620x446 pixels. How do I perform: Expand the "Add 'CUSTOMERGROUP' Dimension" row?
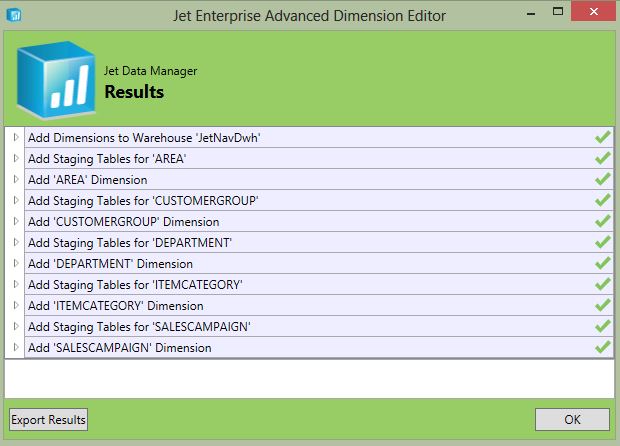click(16, 221)
